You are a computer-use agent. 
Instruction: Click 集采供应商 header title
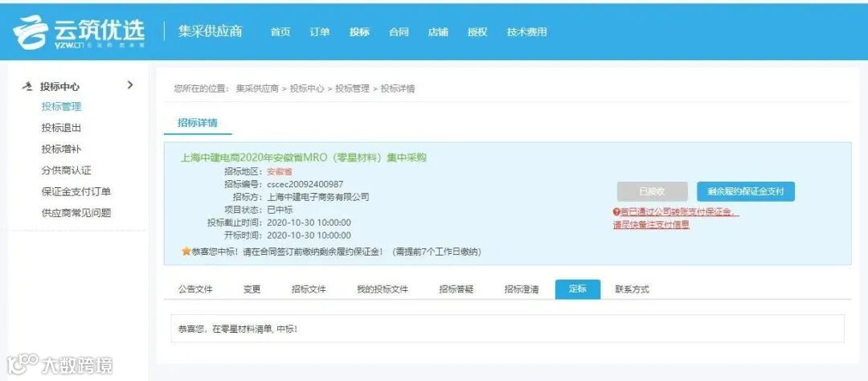pos(210,31)
